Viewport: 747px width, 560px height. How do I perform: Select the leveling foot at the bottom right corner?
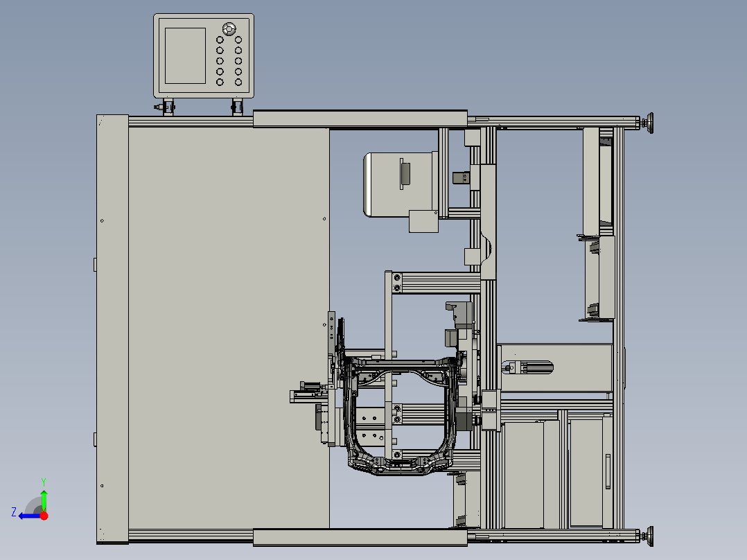[x=648, y=536]
